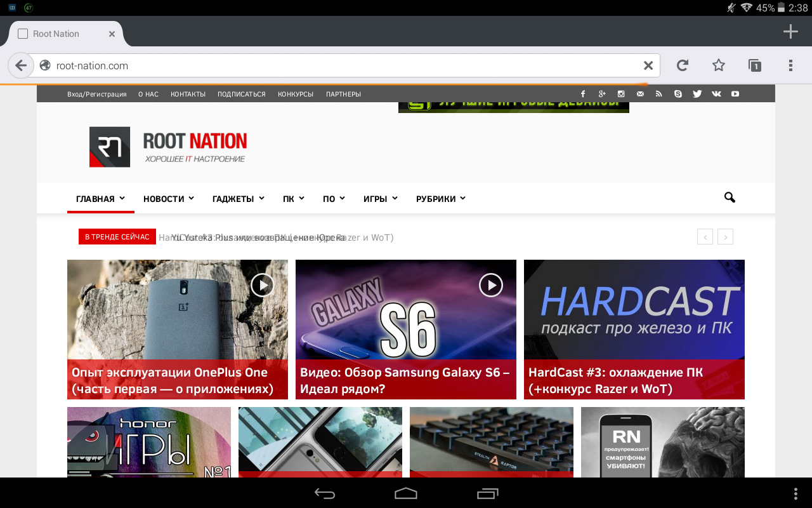The width and height of the screenshot is (812, 508).
Task: Open the Google+ social icon
Action: pyautogui.click(x=602, y=94)
